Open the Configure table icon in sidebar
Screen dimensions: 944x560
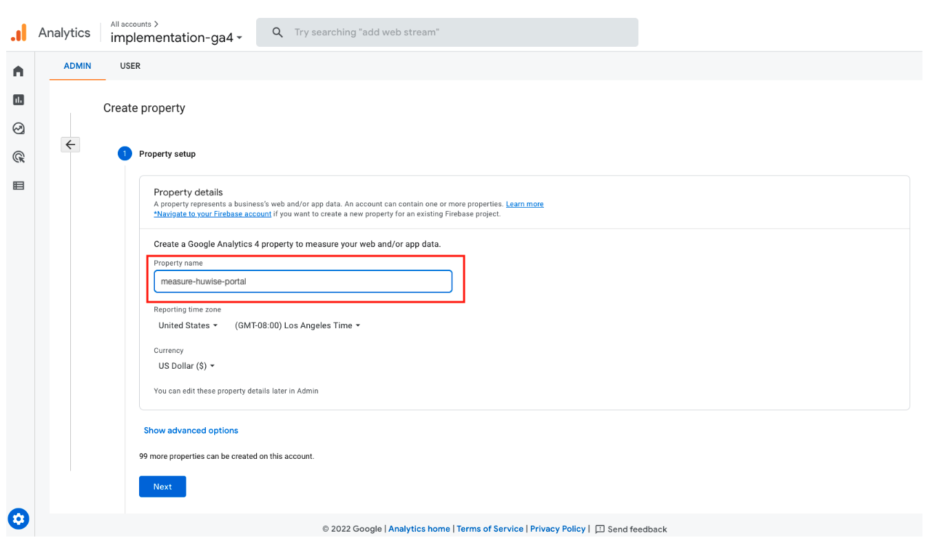point(19,186)
